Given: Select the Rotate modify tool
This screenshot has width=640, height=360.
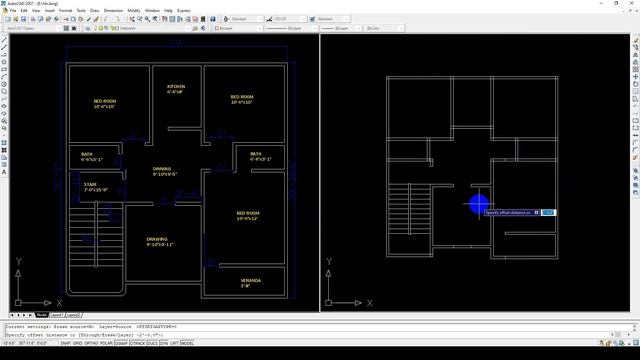Looking at the screenshot, I should point(636,84).
